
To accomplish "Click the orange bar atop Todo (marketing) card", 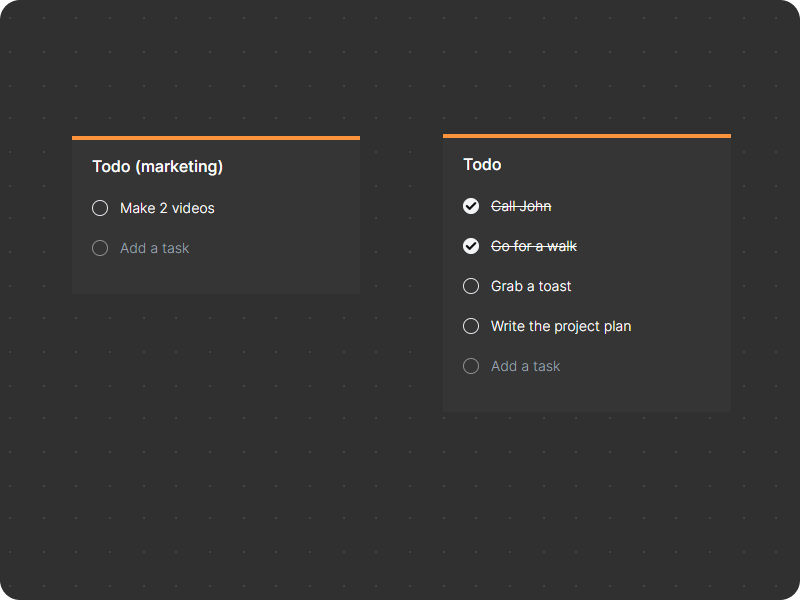I will pyautogui.click(x=216, y=138).
